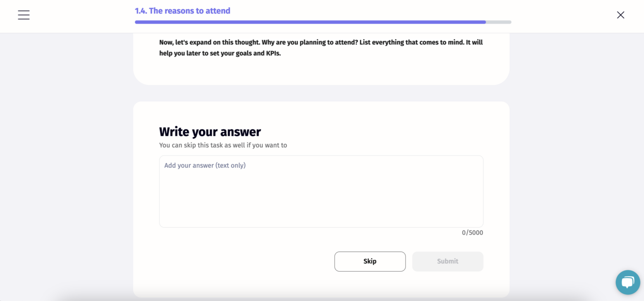Select the "1.4. The reasons to attend" title

coord(182,11)
